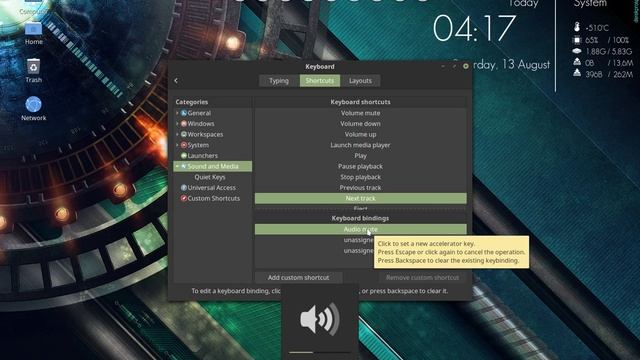Image resolution: width=640 pixels, height=360 pixels.
Task: Select the Volume up shortcut
Action: (x=360, y=134)
